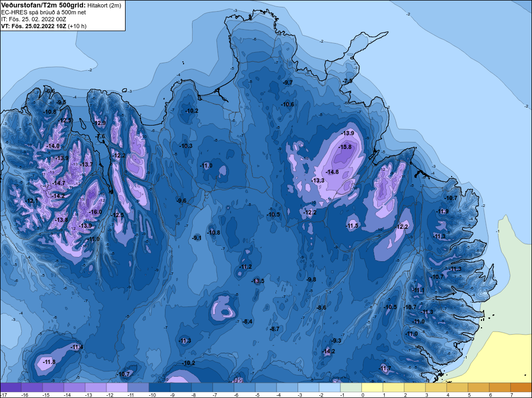Image resolution: width=532 pixels, height=398 pixels.
Task: Select the 'EC-HRES spá brúuð á 500m net' line
Action: [44, 12]
